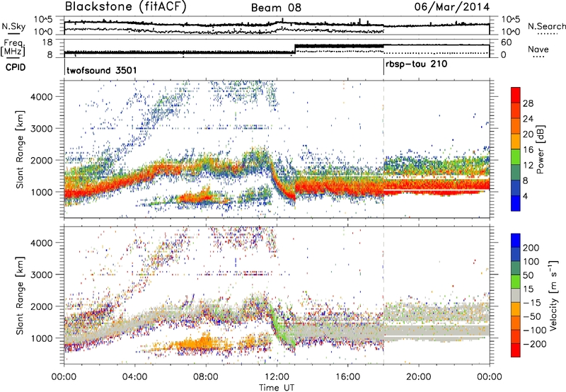Select the "N.Search" legend label
This screenshot has width=566, height=392.
546,26
